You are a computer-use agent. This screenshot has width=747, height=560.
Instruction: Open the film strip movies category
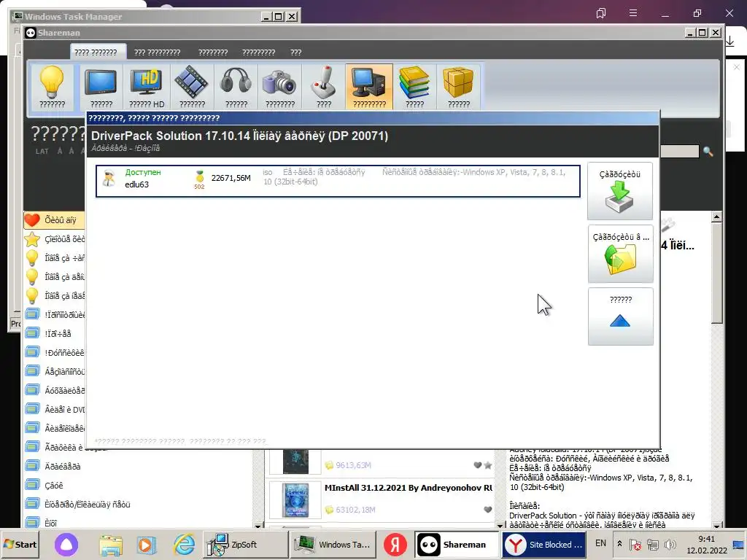coord(192,87)
